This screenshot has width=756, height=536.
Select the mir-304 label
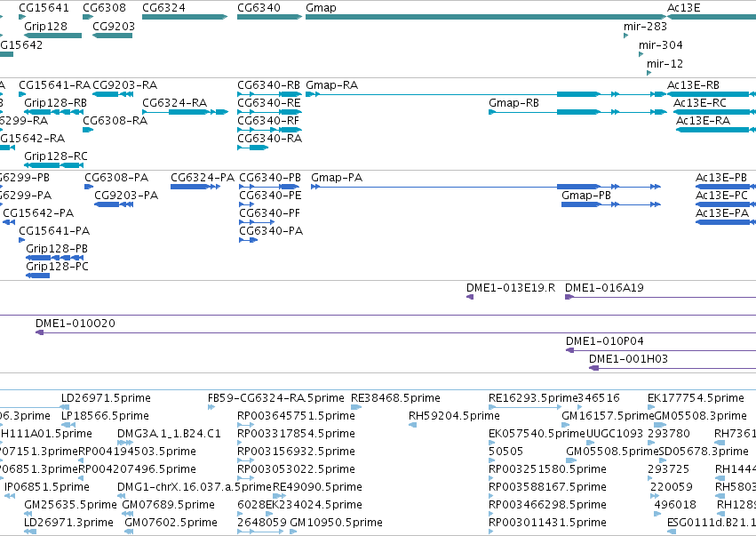[x=661, y=45]
